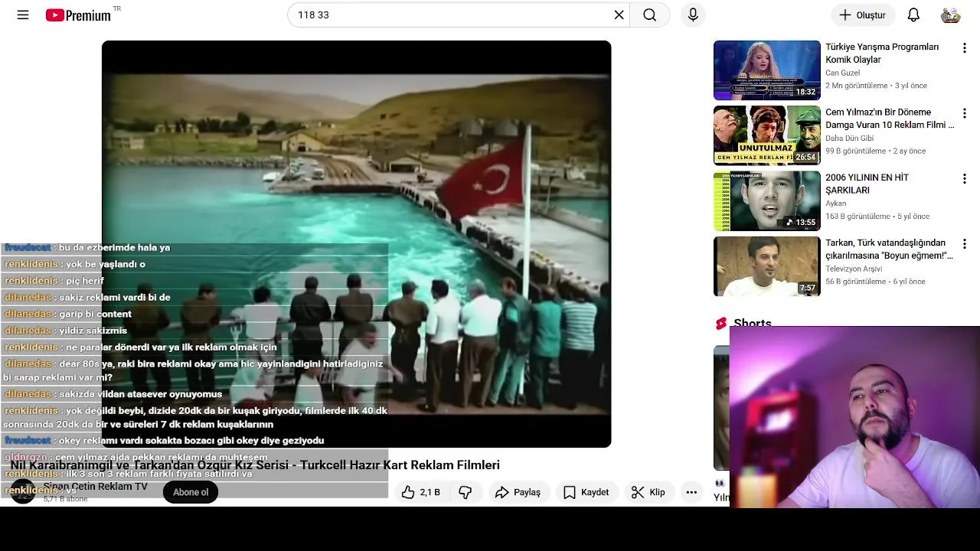Viewport: 980px width, 551px height.
Task: Go to YouTube Premium home logo
Action: (78, 15)
